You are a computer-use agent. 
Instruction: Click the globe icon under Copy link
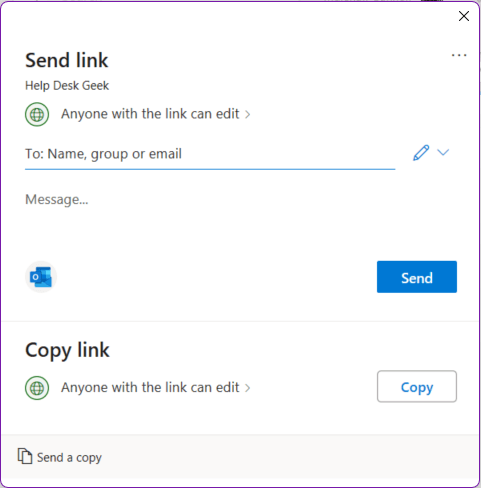coord(37,388)
